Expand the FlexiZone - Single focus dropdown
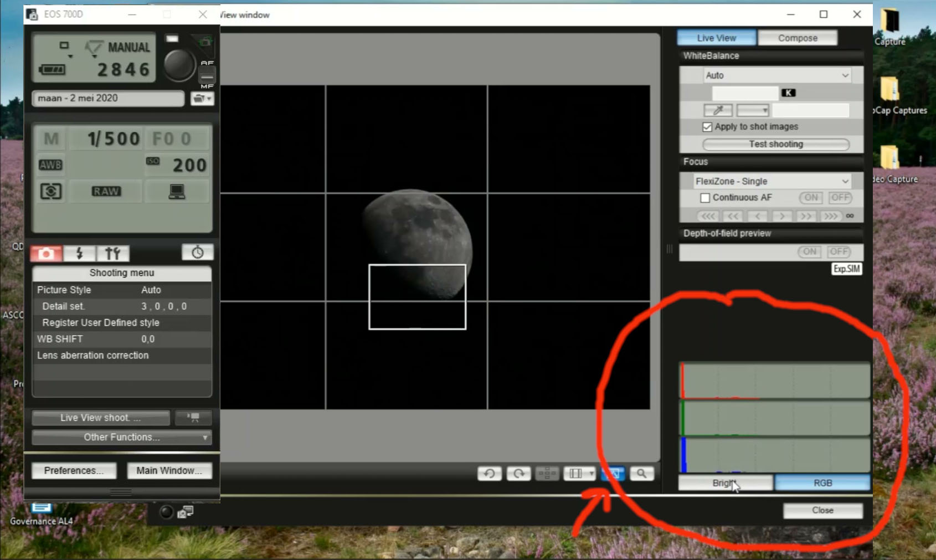936x560 pixels. (772, 181)
